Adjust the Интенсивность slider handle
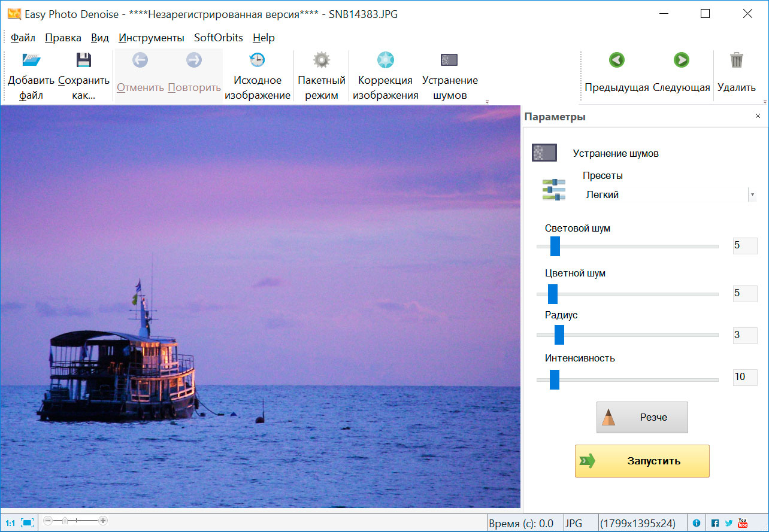The width and height of the screenshot is (769, 532). (x=554, y=379)
